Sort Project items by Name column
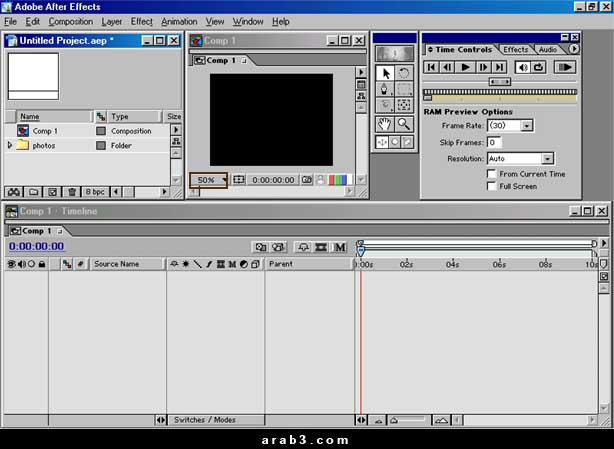This screenshot has height=449, width=614. [54, 116]
